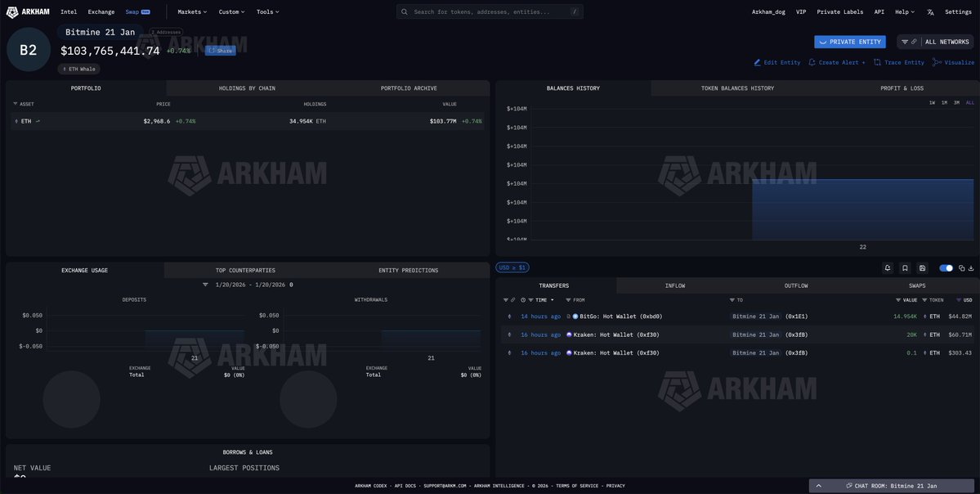The image size is (980, 494).
Task: Expand the Tools dropdown menu
Action: pyautogui.click(x=267, y=12)
